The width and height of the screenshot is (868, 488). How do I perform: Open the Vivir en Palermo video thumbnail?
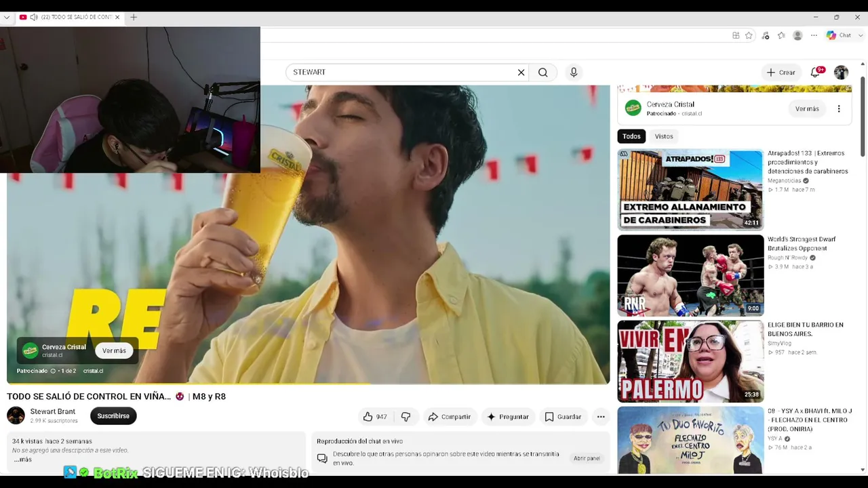(x=690, y=361)
